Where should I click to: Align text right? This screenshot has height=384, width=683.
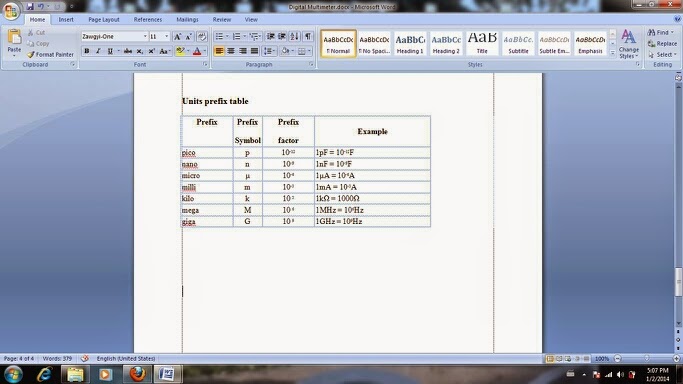[x=243, y=51]
